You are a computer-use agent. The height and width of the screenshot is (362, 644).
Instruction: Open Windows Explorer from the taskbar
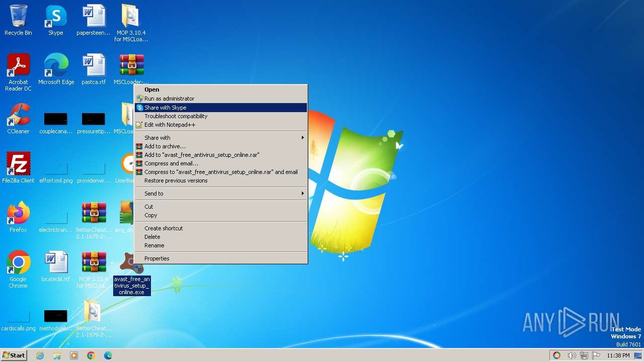tap(57, 355)
